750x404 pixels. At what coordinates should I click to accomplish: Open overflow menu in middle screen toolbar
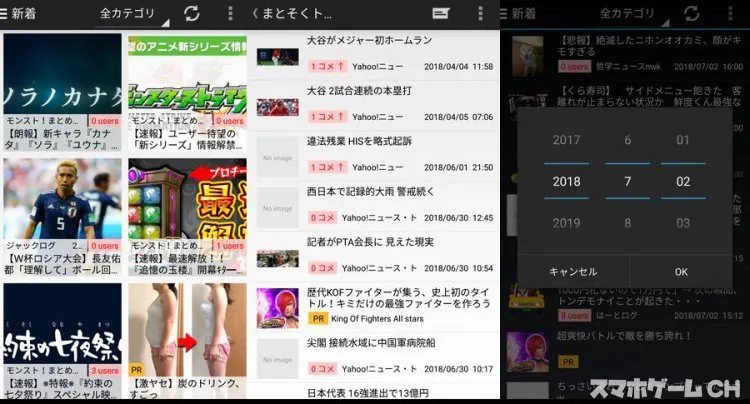click(480, 13)
